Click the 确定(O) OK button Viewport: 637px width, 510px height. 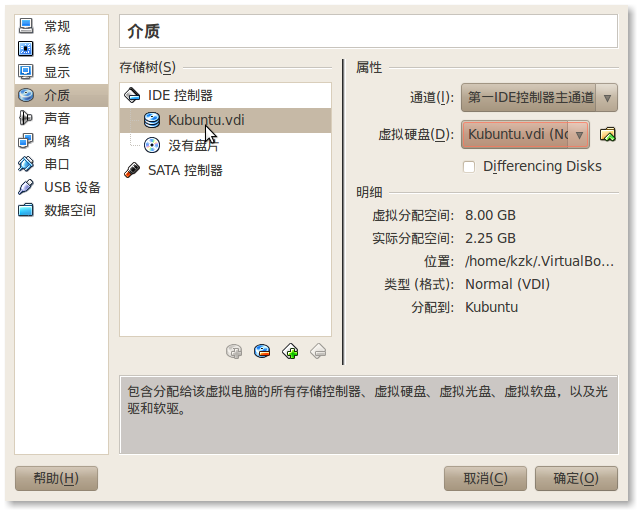(576, 478)
